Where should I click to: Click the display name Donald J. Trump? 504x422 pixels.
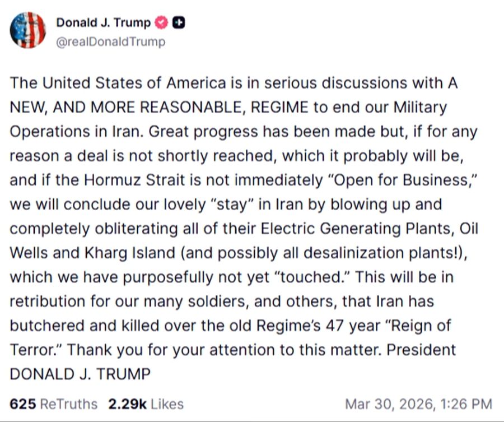(x=104, y=22)
